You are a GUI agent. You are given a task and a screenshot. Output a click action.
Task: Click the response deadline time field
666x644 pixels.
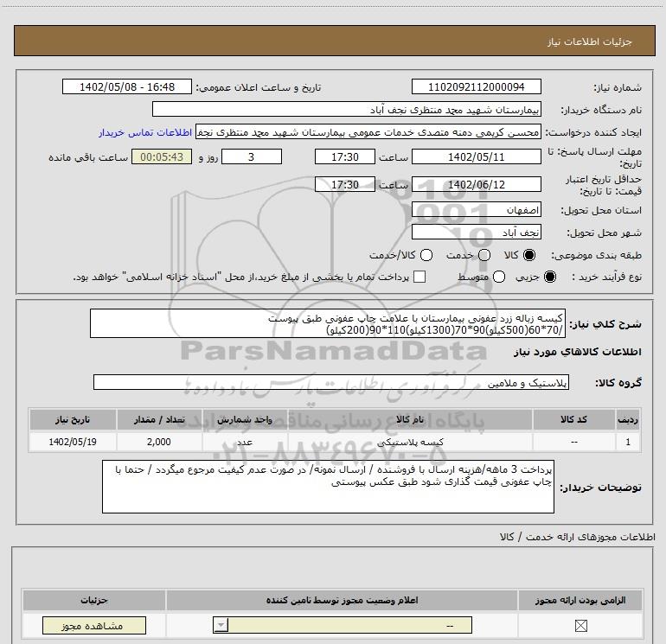(x=345, y=156)
